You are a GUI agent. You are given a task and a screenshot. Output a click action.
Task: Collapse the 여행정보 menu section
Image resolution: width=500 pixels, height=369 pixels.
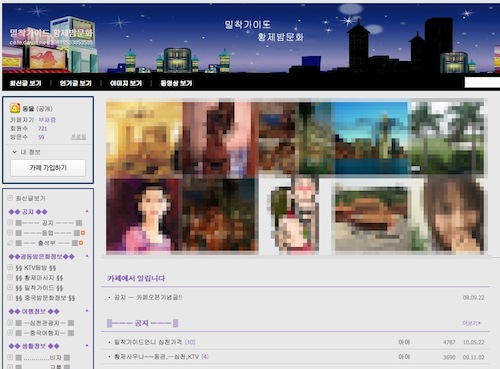[87, 311]
